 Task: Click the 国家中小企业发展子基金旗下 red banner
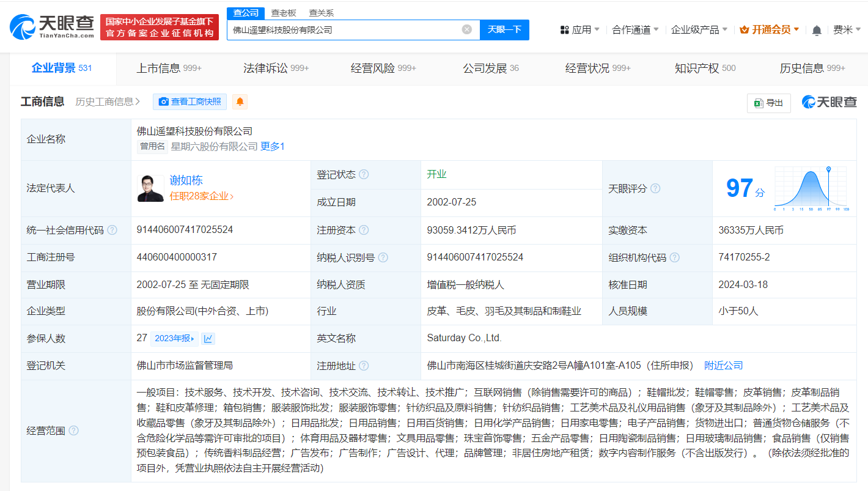tap(159, 27)
